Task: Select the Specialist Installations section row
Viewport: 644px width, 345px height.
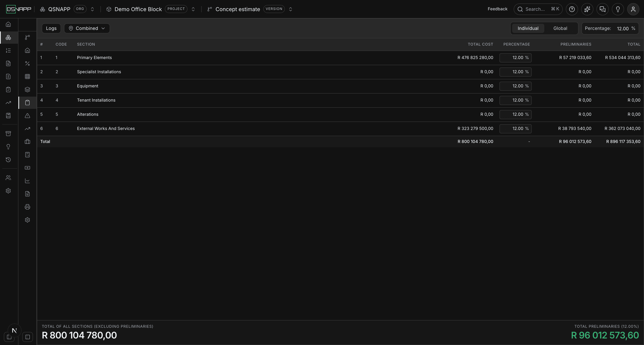Action: (x=340, y=72)
